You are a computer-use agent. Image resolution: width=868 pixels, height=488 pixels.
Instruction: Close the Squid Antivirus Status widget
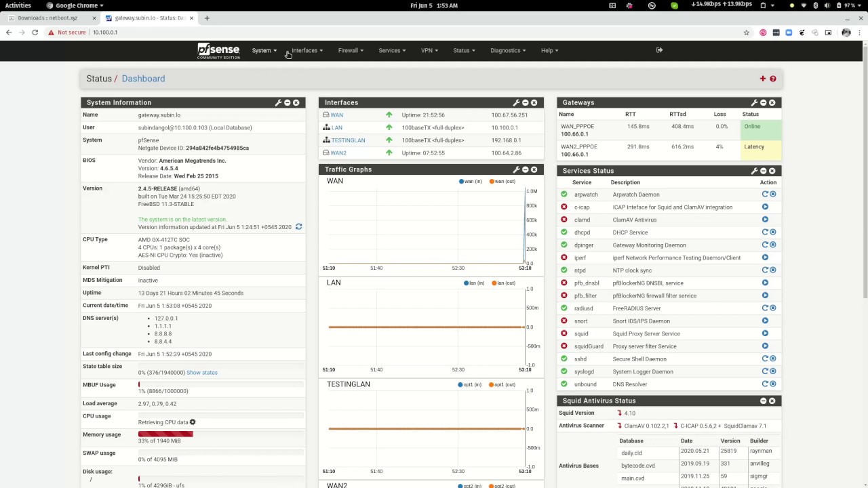click(772, 401)
